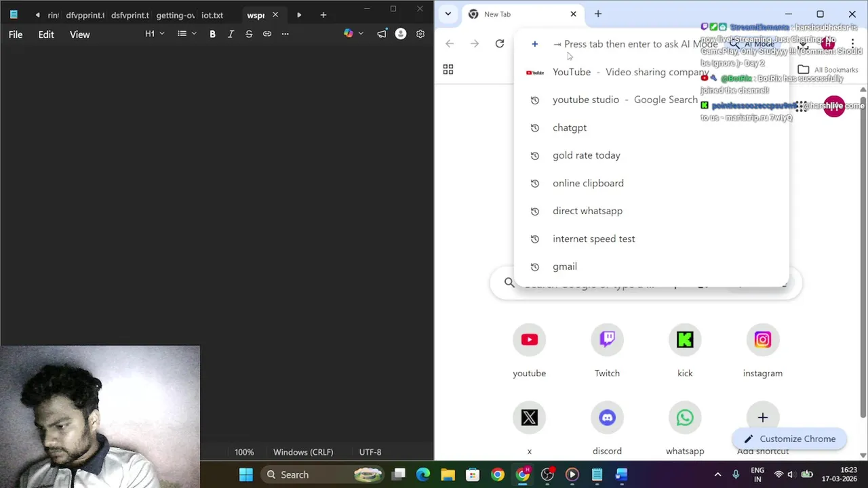The image size is (868, 488).
Task: Add a new Notepad tab
Action: pos(323,15)
